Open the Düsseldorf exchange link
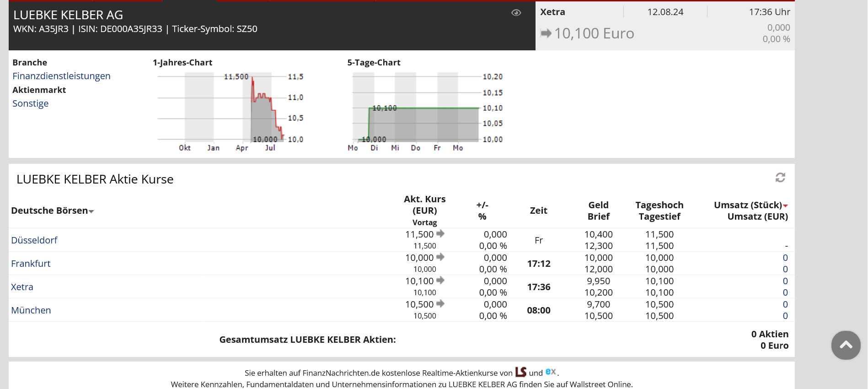Viewport: 868px width, 389px height. (x=34, y=240)
